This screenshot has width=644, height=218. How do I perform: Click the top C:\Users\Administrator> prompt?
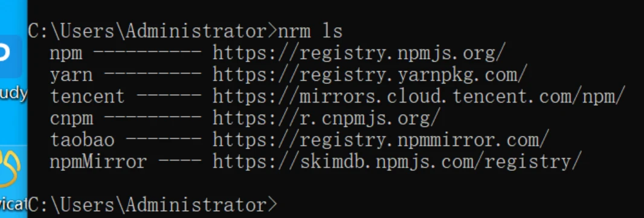(x=152, y=32)
